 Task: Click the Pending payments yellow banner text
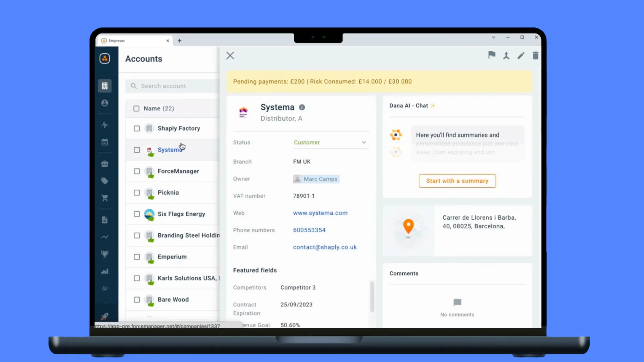coord(322,82)
